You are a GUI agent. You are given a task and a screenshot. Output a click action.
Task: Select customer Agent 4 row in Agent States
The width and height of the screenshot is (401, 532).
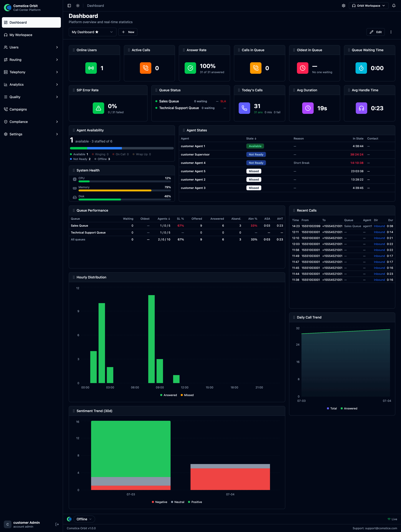[x=287, y=163]
